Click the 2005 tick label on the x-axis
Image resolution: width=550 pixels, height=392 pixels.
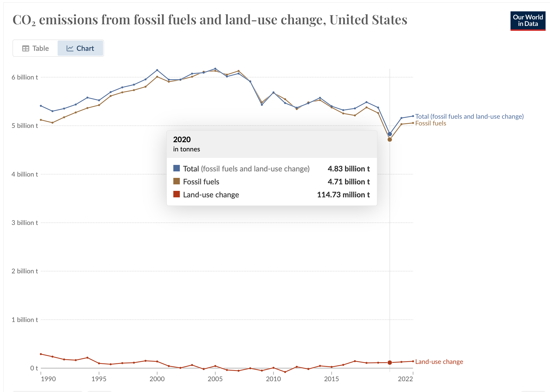click(x=215, y=379)
